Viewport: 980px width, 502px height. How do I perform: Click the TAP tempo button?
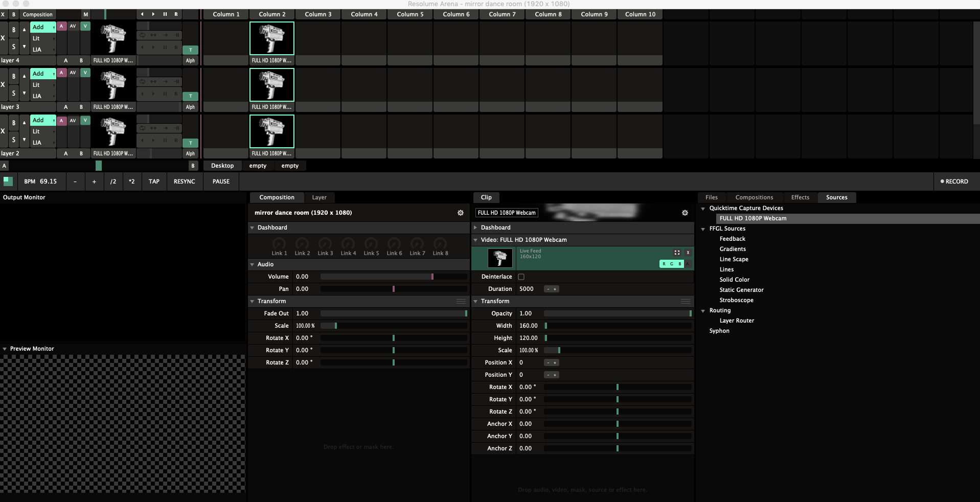click(154, 181)
